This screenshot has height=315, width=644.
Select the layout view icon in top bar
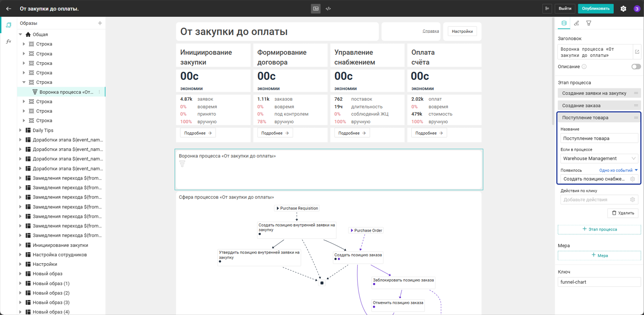[x=316, y=9]
